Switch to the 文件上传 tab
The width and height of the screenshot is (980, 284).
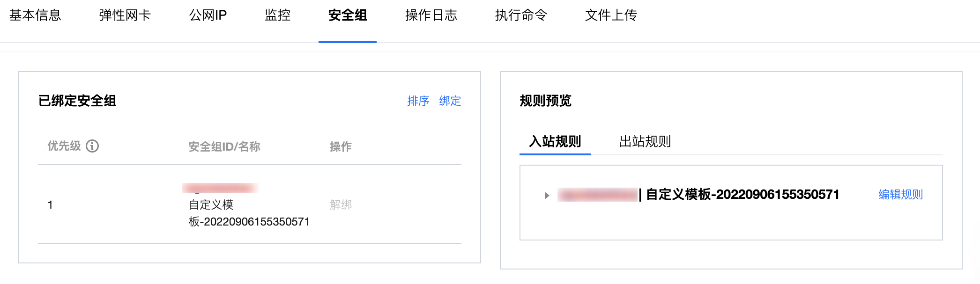point(611,15)
